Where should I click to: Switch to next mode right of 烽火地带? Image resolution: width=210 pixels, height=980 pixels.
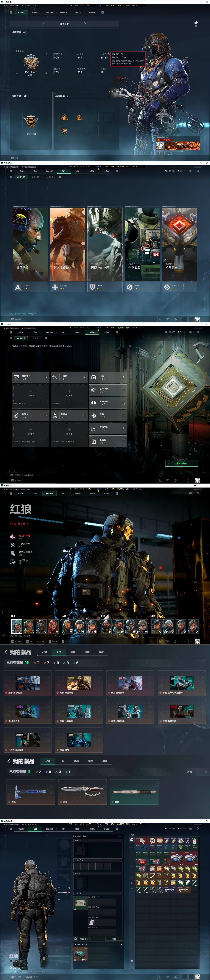coord(85,24)
